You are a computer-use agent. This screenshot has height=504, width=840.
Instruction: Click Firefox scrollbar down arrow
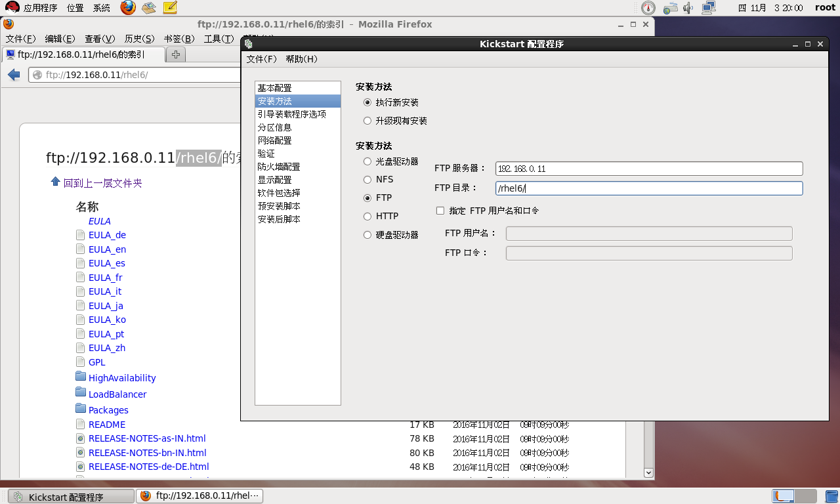click(648, 472)
